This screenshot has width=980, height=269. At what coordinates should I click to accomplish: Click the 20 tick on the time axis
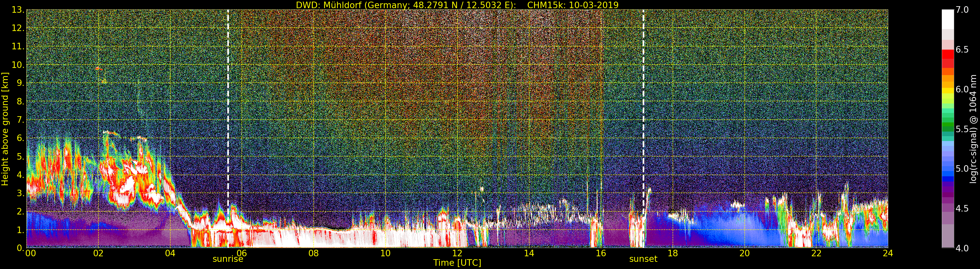(x=744, y=253)
